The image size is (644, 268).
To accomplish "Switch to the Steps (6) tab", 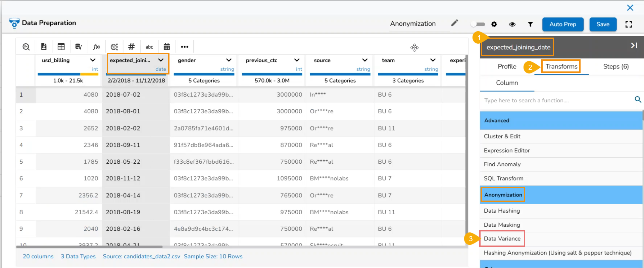I will click(616, 66).
